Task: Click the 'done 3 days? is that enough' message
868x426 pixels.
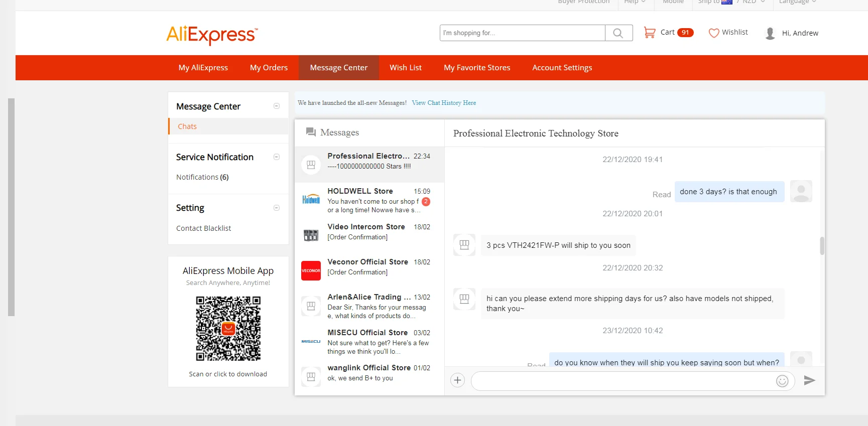Action: [x=729, y=192]
